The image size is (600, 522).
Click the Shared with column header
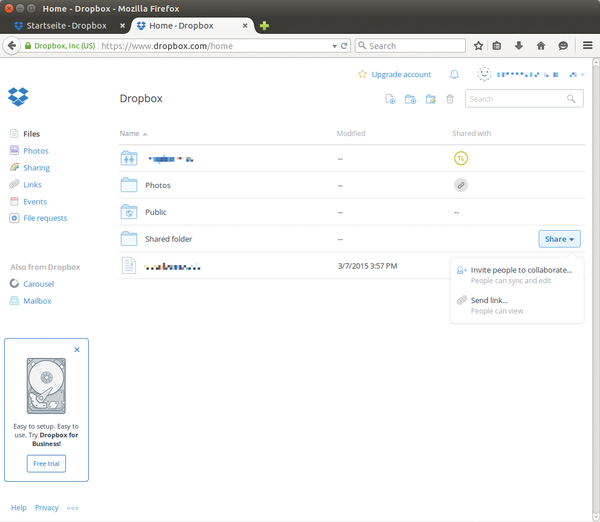click(471, 133)
